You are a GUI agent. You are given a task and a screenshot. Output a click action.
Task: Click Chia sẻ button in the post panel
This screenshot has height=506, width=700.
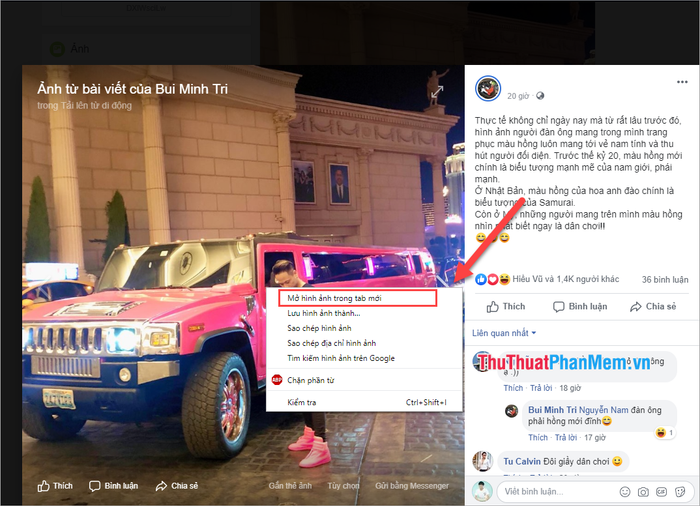653,307
